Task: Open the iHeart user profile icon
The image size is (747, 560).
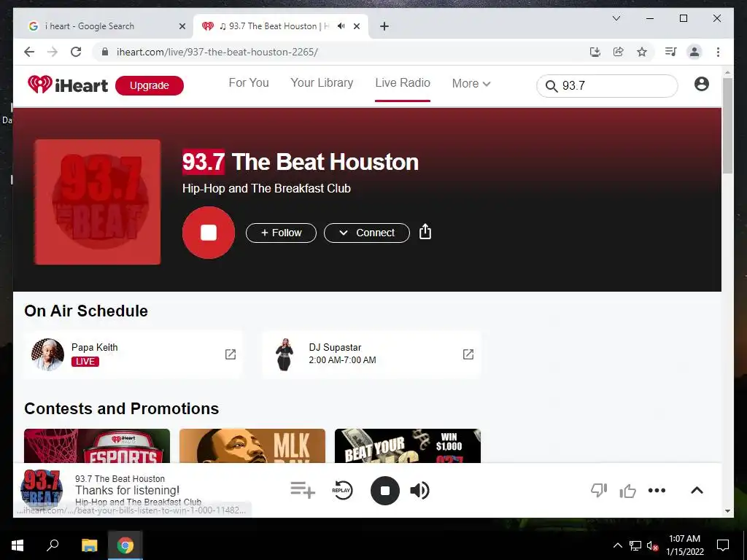Action: pos(701,85)
